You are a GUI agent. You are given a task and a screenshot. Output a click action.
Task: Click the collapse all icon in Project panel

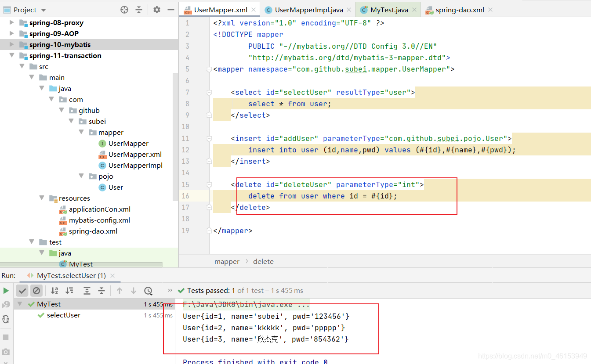[139, 10]
